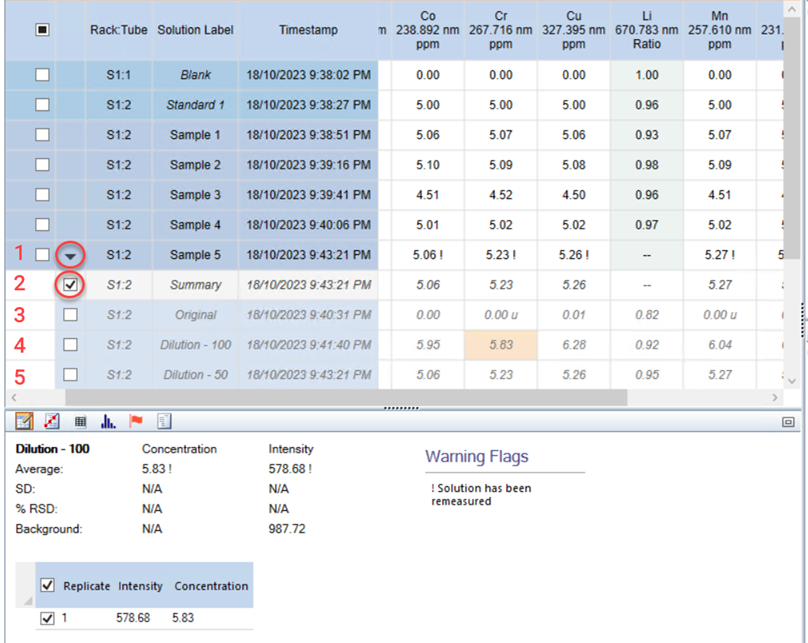Click the Sample 3 solution label

pyautogui.click(x=195, y=195)
